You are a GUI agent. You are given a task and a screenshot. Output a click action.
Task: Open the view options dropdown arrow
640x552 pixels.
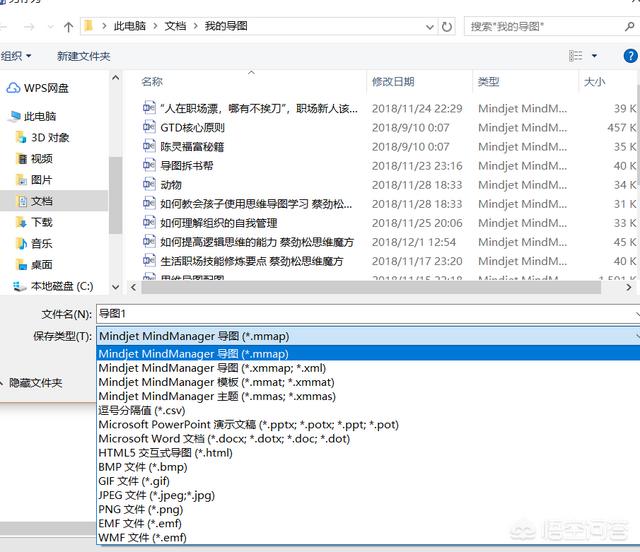coord(594,56)
